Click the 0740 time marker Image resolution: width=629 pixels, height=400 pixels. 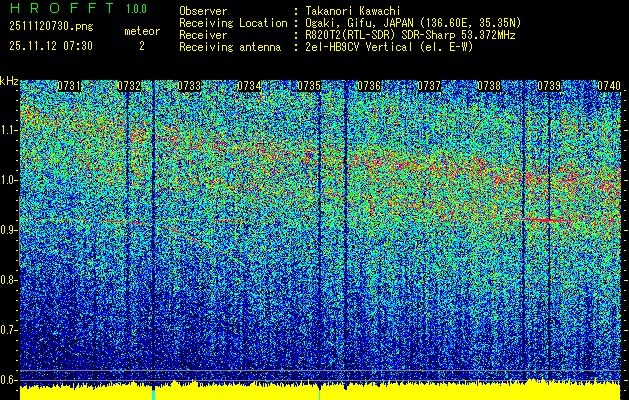click(608, 87)
